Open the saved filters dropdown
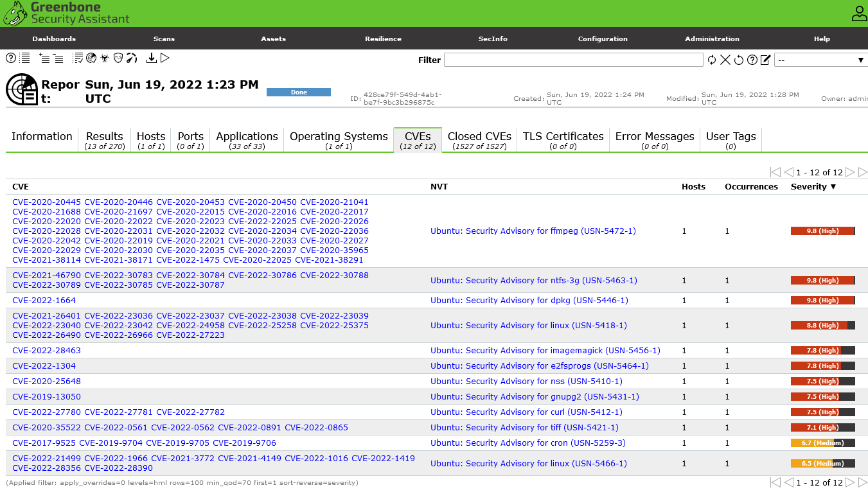This screenshot has height=492, width=868. click(x=820, y=60)
